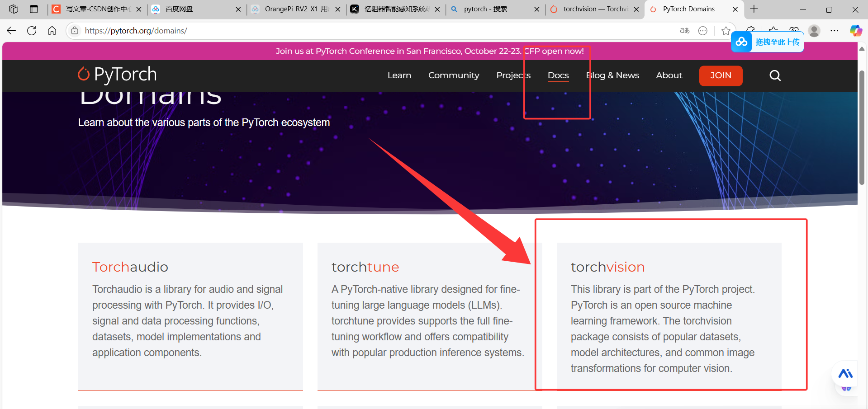Open the Workspaces icon at top left

14,9
